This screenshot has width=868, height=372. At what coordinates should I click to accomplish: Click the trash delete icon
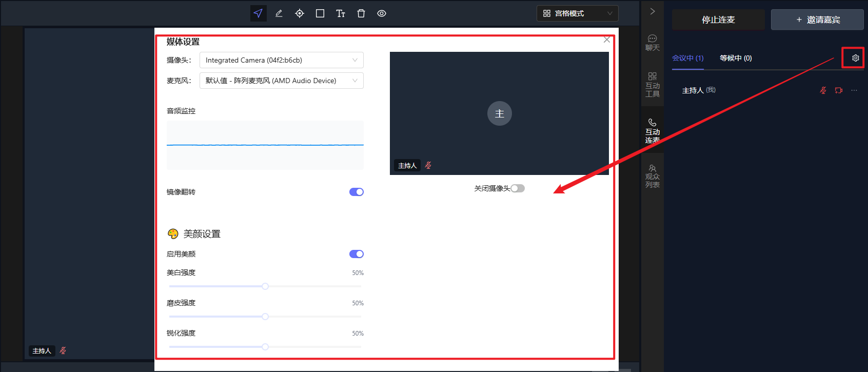click(x=361, y=13)
